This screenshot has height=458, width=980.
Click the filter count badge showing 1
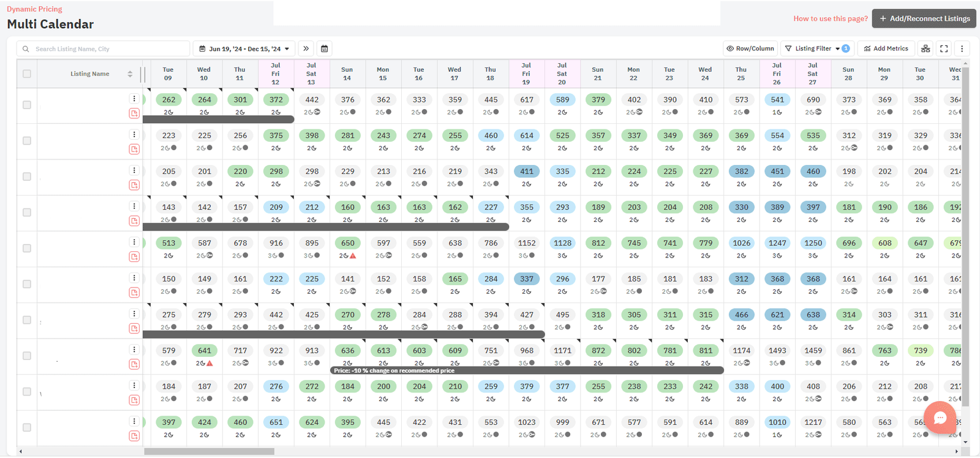846,48
